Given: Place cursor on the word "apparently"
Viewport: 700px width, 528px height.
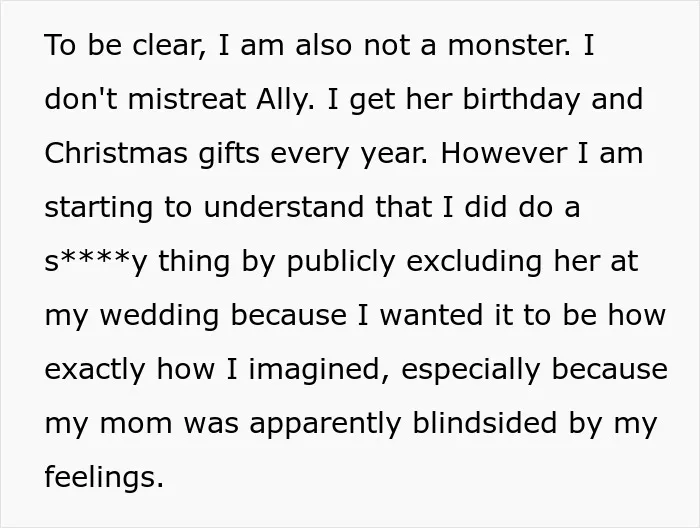Looking at the screenshot, I should tap(325, 424).
